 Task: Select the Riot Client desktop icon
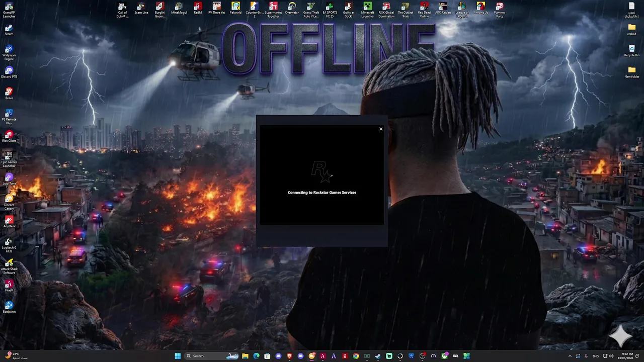coord(9,136)
